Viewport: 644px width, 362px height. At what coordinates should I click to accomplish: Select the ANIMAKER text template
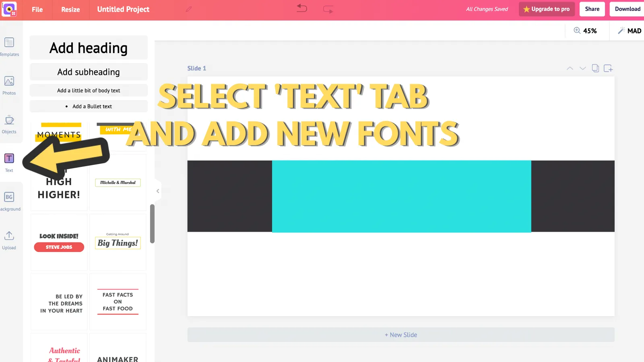118,348
